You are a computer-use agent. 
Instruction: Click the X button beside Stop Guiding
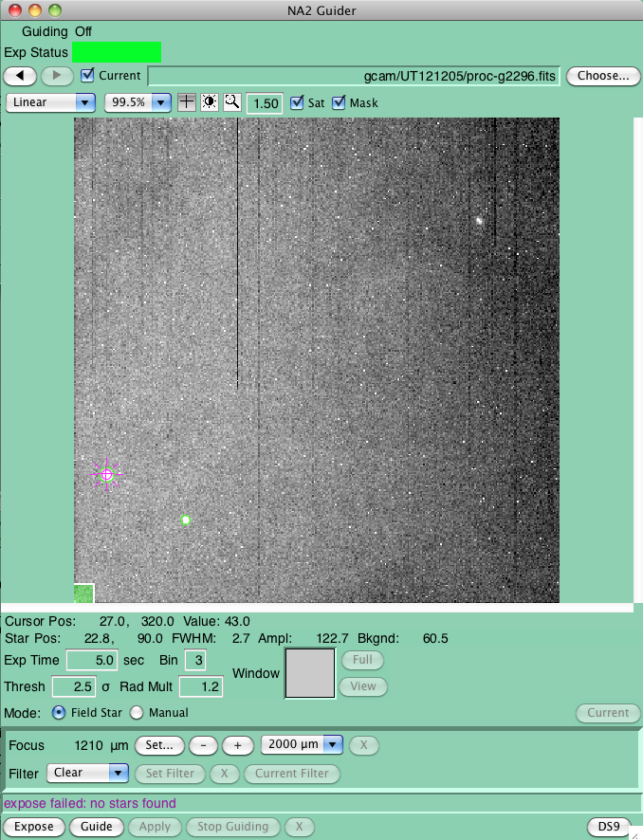[300, 827]
